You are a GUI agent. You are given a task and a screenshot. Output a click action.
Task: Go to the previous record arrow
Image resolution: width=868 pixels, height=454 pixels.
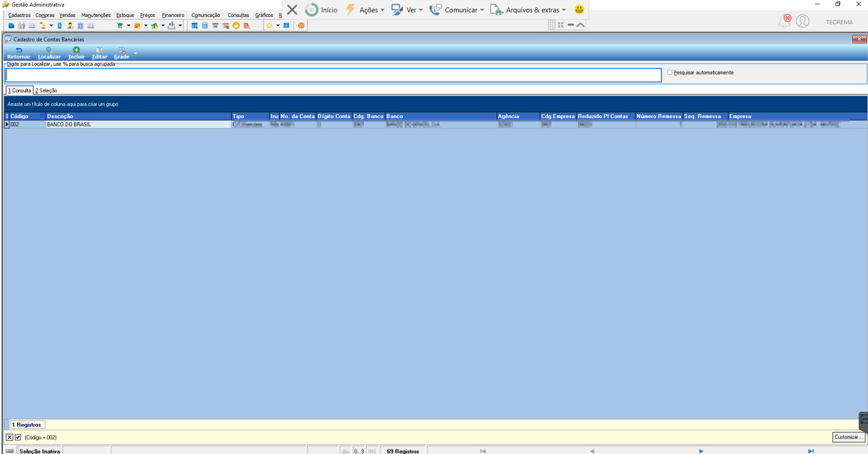click(x=592, y=451)
